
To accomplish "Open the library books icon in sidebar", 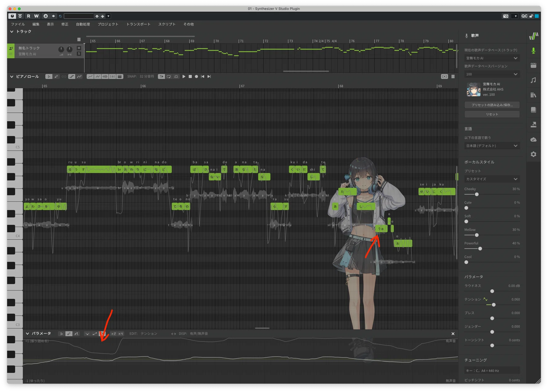I will [533, 95].
